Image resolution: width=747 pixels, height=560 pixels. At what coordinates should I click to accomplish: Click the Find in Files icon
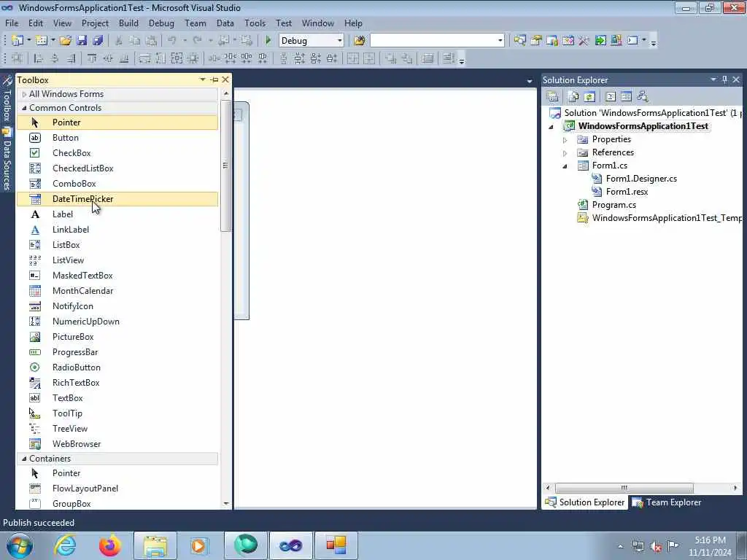pyautogui.click(x=360, y=41)
